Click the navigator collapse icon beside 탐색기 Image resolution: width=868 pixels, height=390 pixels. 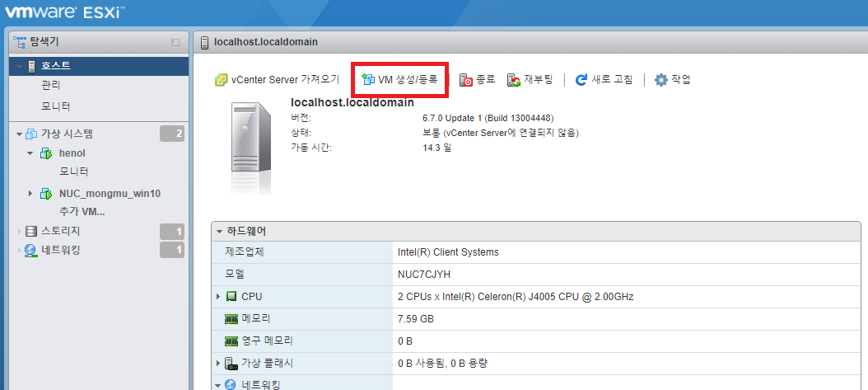point(175,42)
